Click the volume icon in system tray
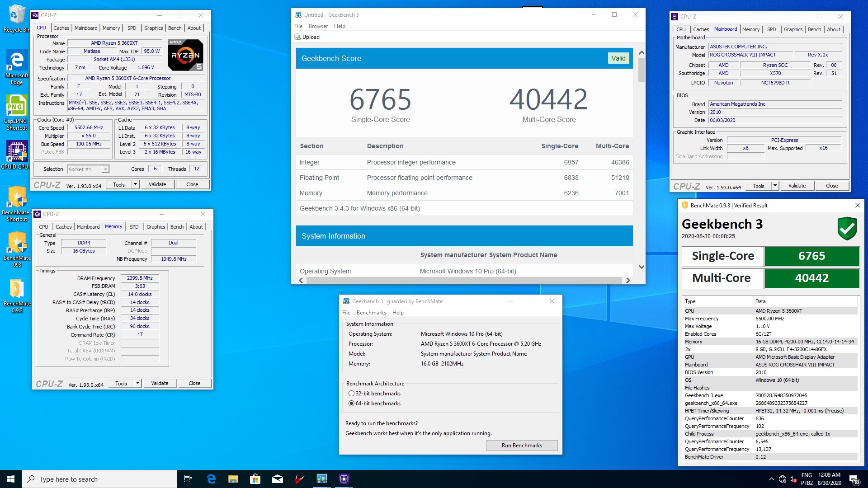The height and width of the screenshot is (488, 868). pos(793,479)
